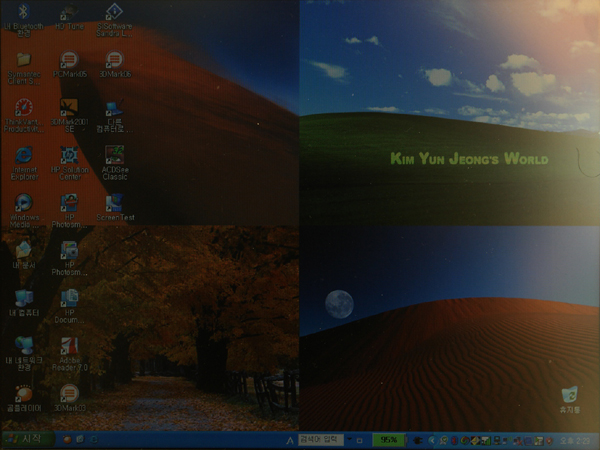Open the HP Solution Center shortcut
600x450 pixels.
pos(69,163)
